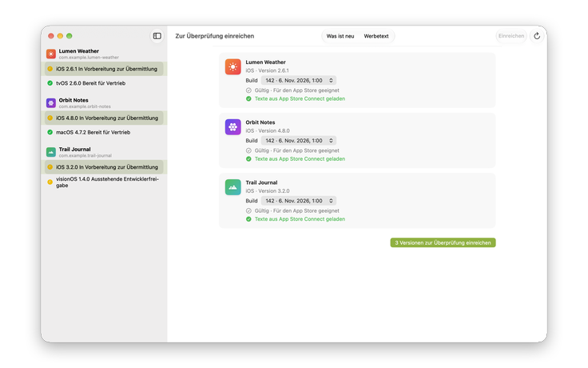Select tvOS 2.6.0 Bereit für Vertrieb
The width and height of the screenshot is (588, 368).
pyautogui.click(x=104, y=83)
